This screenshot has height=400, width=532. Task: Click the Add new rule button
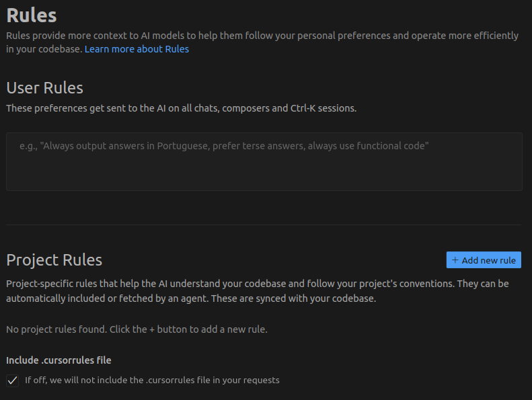pyautogui.click(x=484, y=260)
